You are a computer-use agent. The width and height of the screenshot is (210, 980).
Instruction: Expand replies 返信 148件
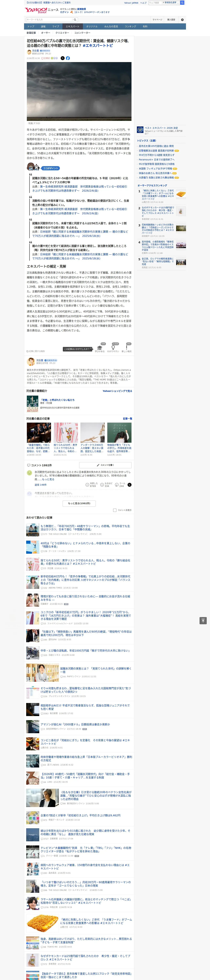[40, 485]
